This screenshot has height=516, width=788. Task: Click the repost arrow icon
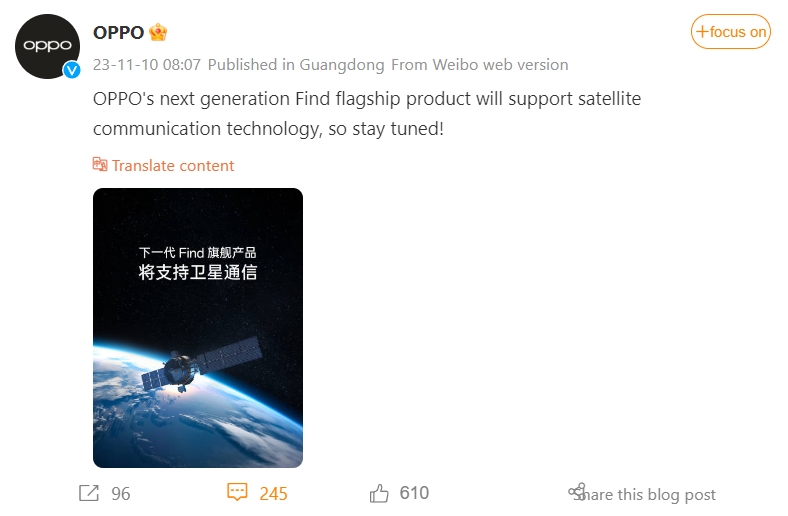(x=88, y=493)
